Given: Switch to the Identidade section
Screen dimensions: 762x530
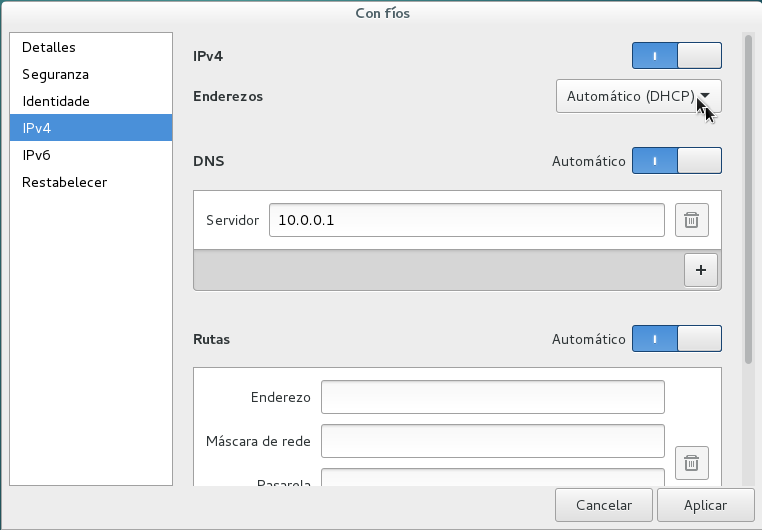Looking at the screenshot, I should pyautogui.click(x=91, y=101).
